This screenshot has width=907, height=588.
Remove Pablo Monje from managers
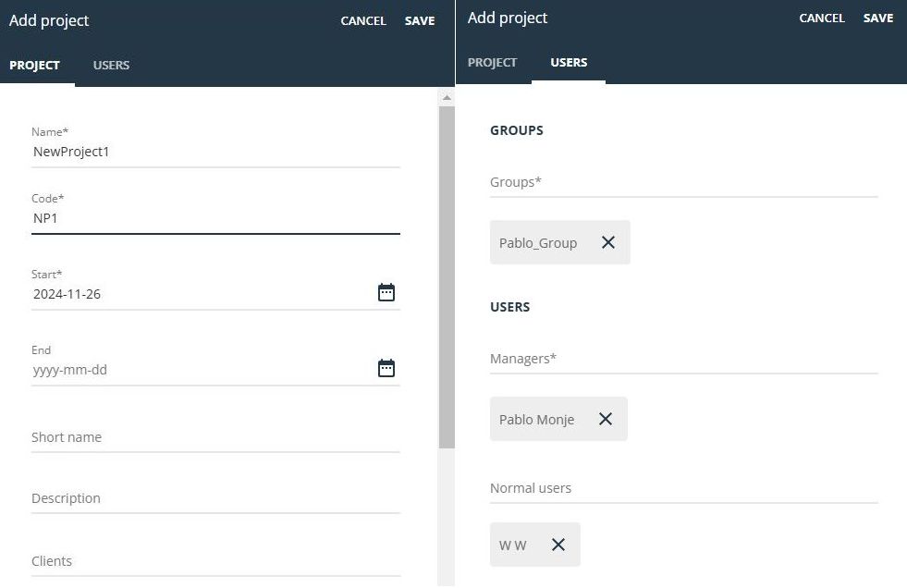pyautogui.click(x=605, y=419)
